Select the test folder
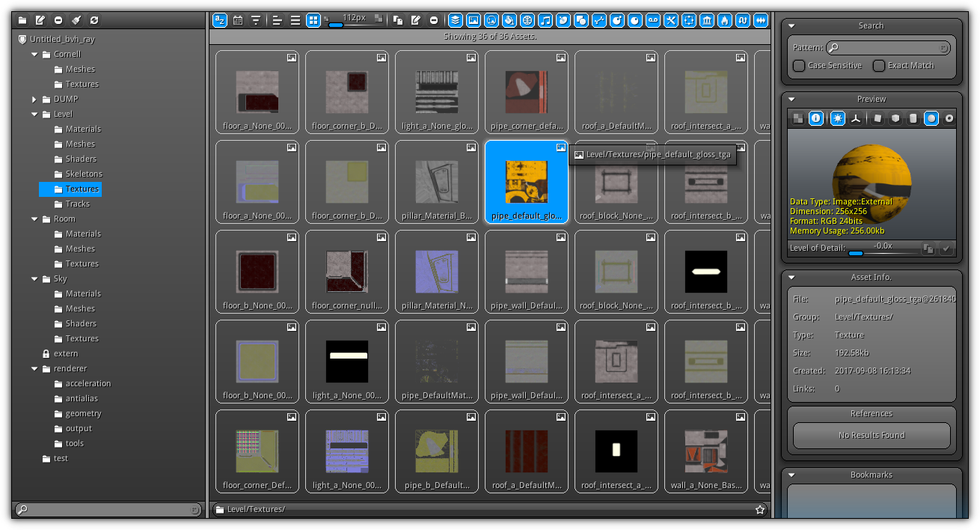980x530 pixels. click(55, 458)
